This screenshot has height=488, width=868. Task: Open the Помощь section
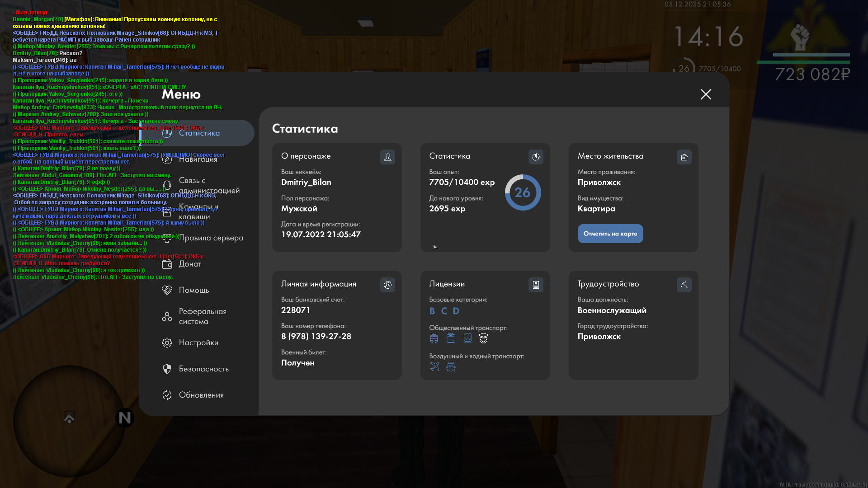point(193,290)
